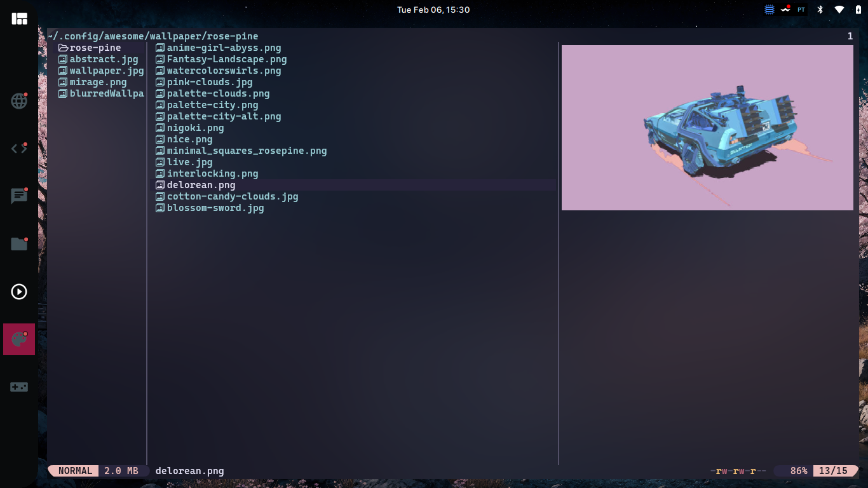Select the interlocking.png file name
Image resolution: width=868 pixels, height=488 pixels.
[212, 173]
